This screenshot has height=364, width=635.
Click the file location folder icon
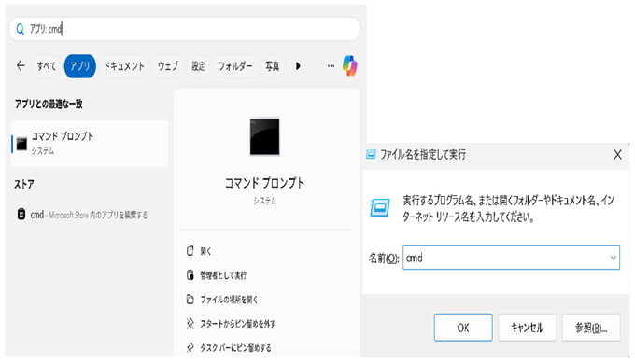pos(190,300)
